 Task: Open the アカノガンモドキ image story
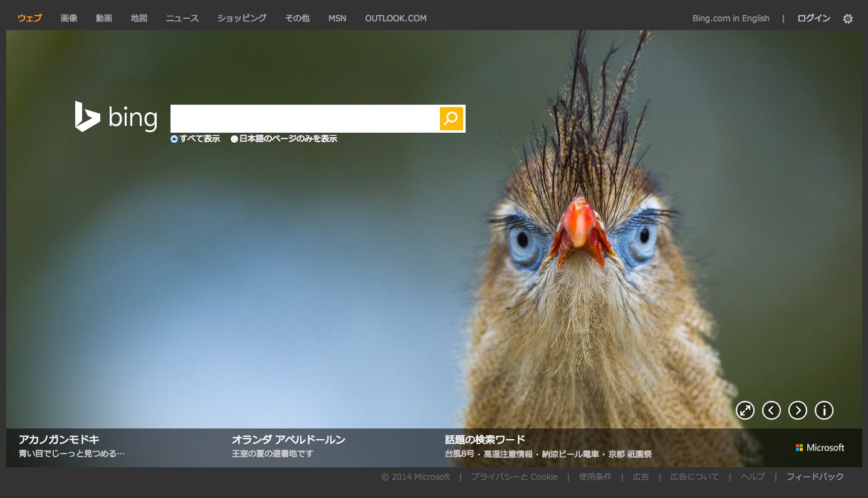tap(59, 440)
